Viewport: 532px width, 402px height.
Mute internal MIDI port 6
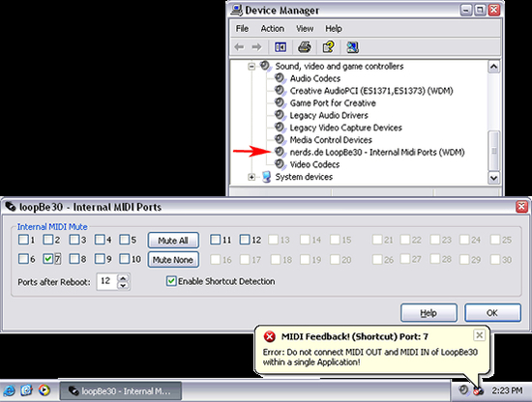[x=23, y=259]
